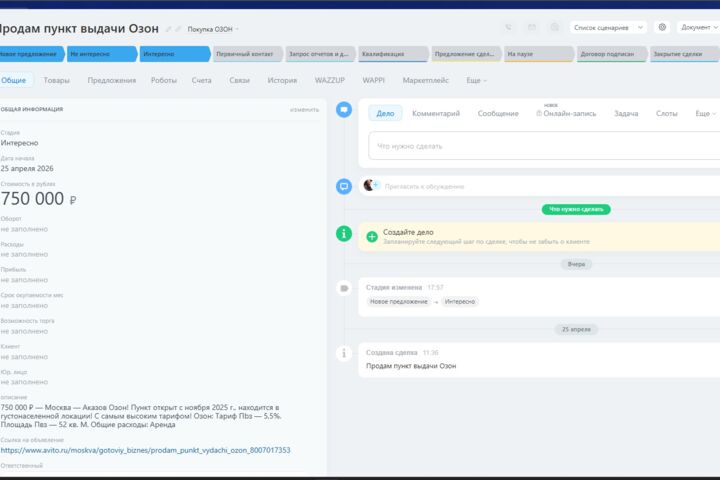Click the email envelope icon in header
Screen dimensions: 720x480
[x=532, y=28]
